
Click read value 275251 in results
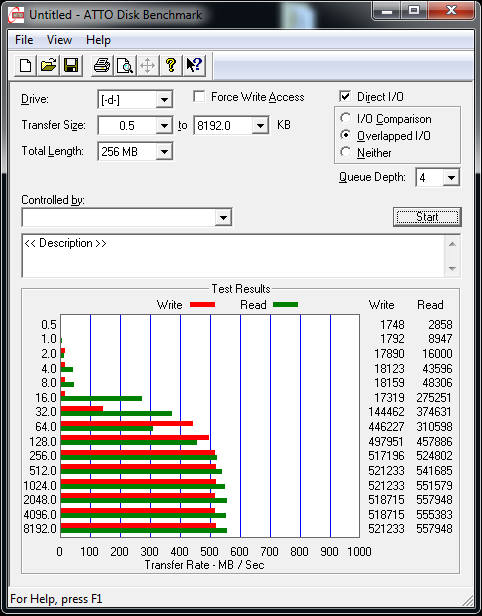tap(434, 398)
